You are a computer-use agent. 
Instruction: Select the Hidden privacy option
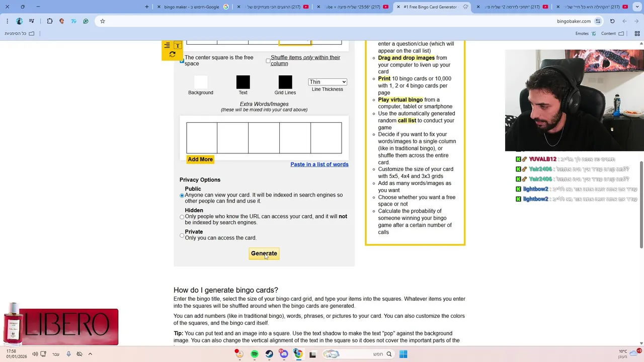182,217
